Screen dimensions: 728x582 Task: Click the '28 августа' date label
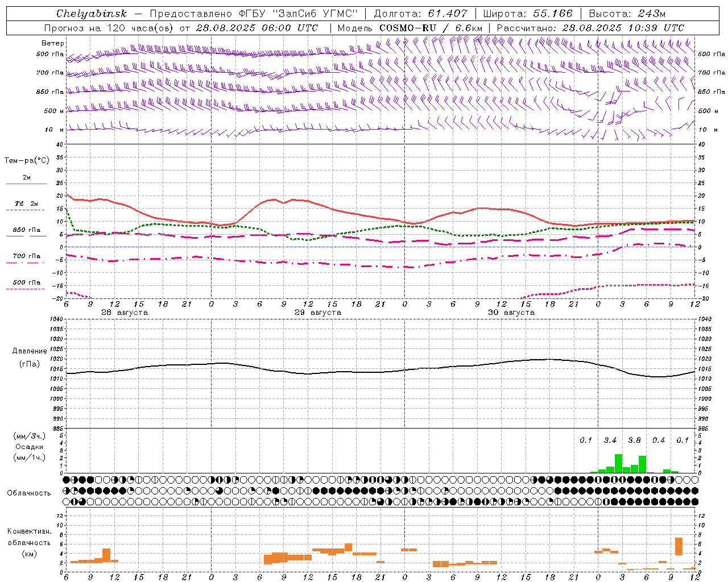125,313
